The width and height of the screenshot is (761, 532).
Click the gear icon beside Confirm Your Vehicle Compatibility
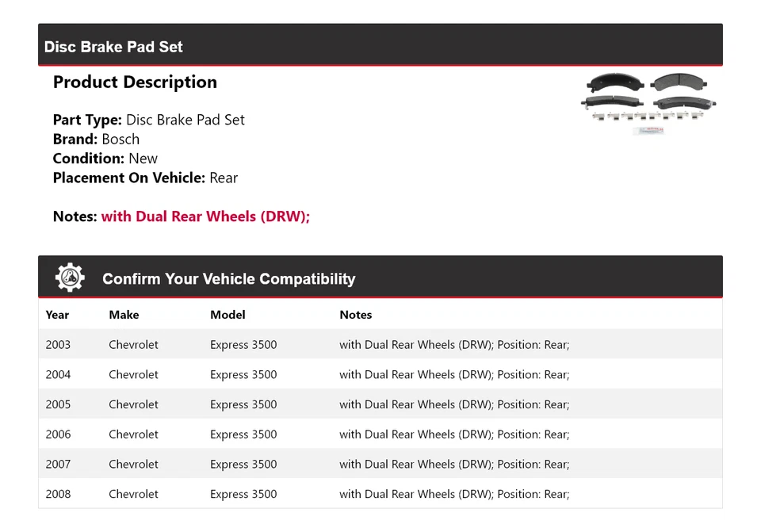(70, 277)
